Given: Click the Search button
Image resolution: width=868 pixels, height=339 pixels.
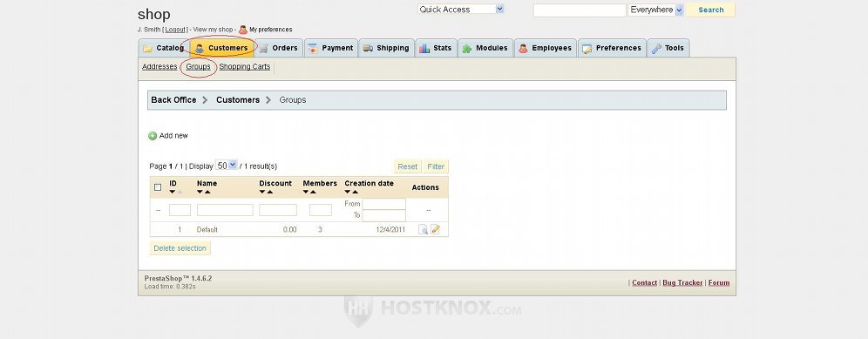Looking at the screenshot, I should [x=711, y=10].
